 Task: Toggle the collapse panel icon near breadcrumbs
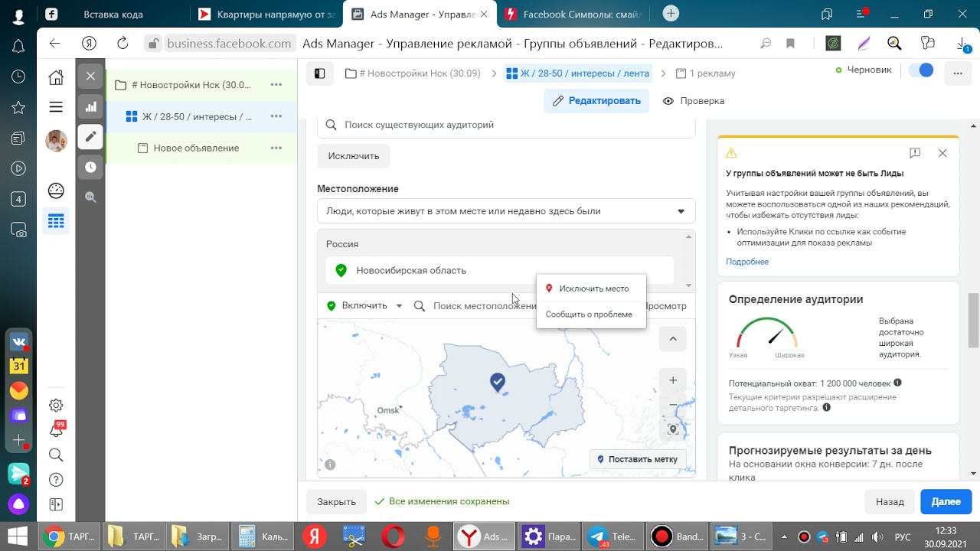click(320, 73)
